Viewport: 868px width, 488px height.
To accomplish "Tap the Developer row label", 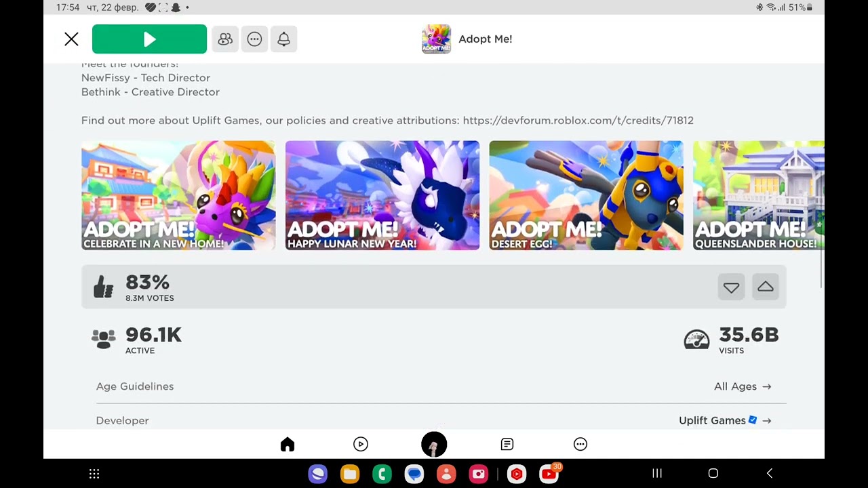I will tap(123, 420).
